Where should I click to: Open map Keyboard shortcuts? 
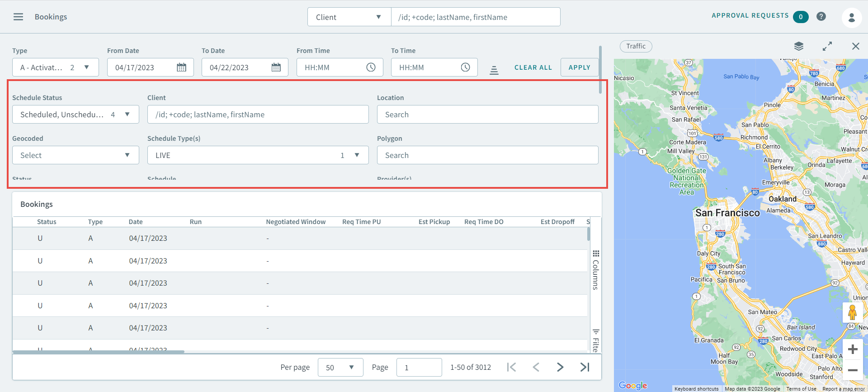696,389
